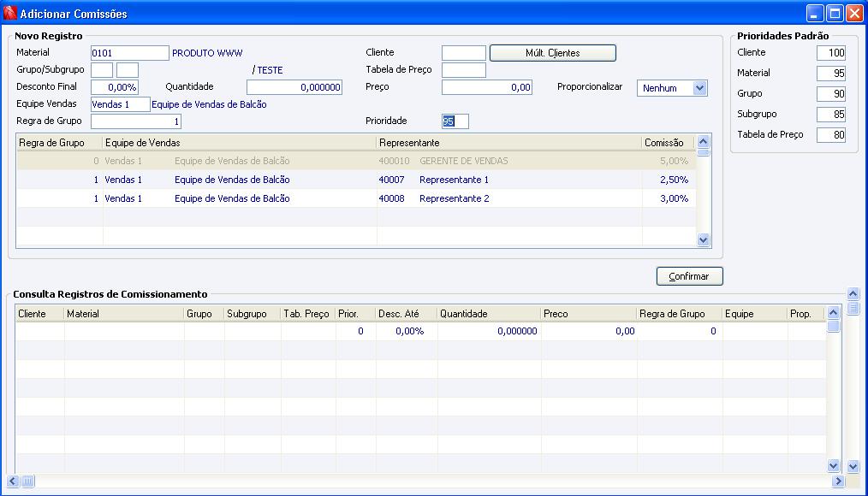
Task: Click right arrow of horizontal scrollbar
Action: [838, 481]
